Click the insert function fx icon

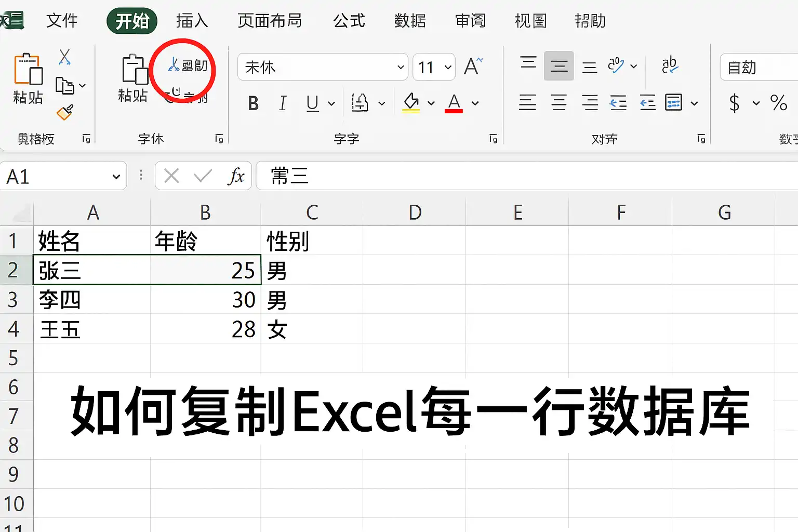tap(236, 176)
